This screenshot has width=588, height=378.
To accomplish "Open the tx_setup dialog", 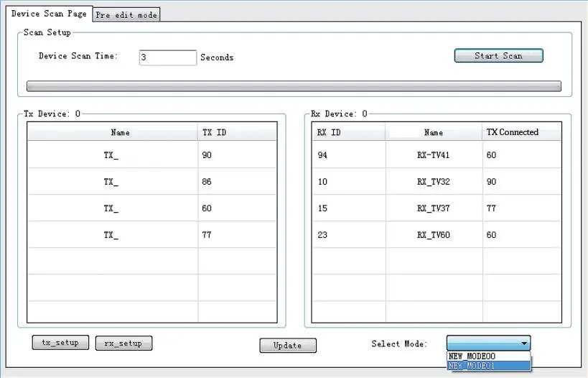I will coord(60,342).
